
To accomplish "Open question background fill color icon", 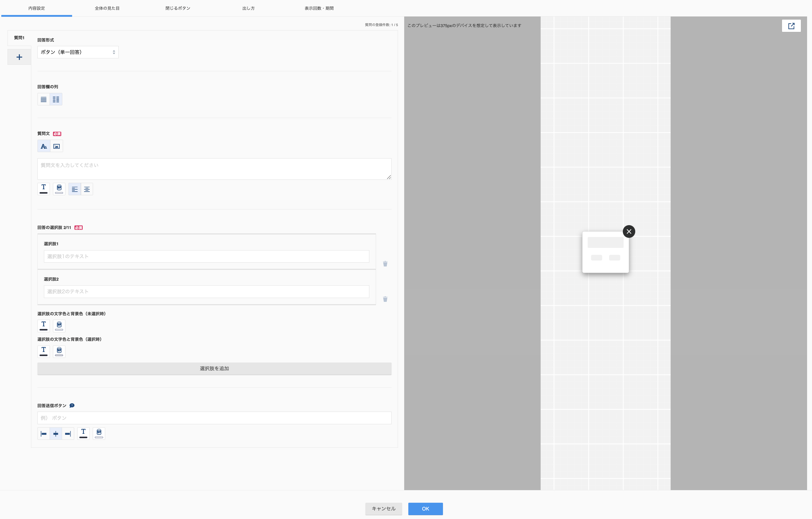I will click(x=59, y=189).
